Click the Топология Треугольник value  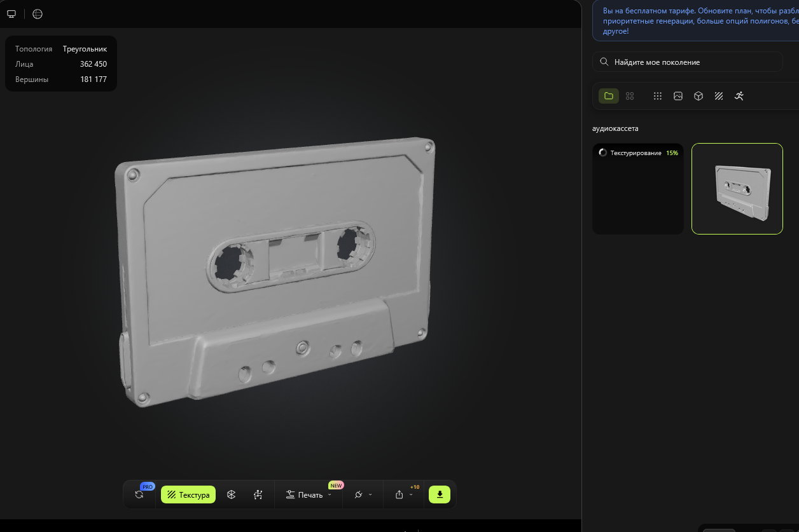point(85,49)
